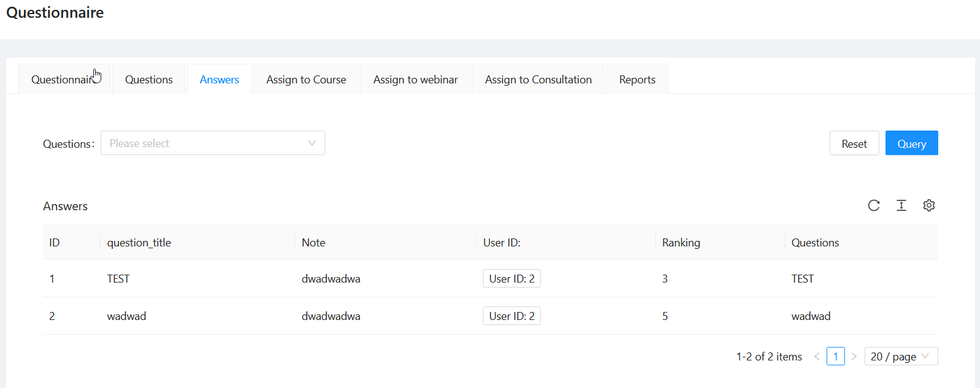Expand the 20 / page size selector
This screenshot has height=388, width=980.
coord(901,356)
